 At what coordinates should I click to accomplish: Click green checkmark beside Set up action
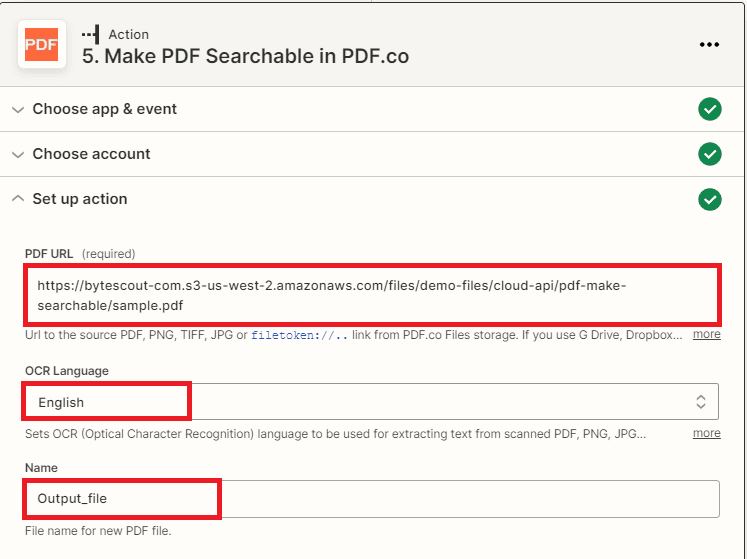click(709, 199)
